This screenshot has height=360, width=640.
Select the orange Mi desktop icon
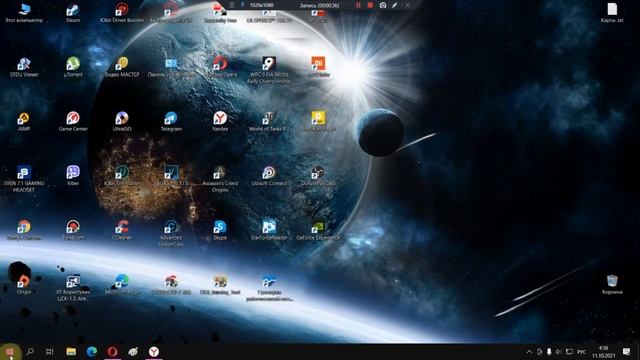click(x=318, y=67)
